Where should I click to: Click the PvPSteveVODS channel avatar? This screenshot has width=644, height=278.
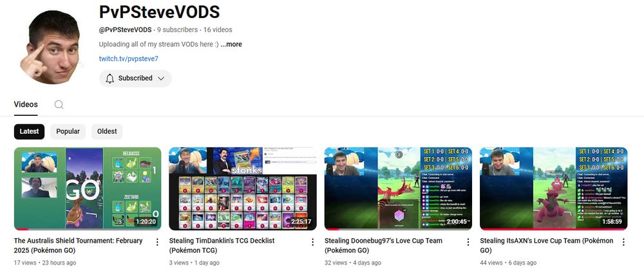point(52,46)
